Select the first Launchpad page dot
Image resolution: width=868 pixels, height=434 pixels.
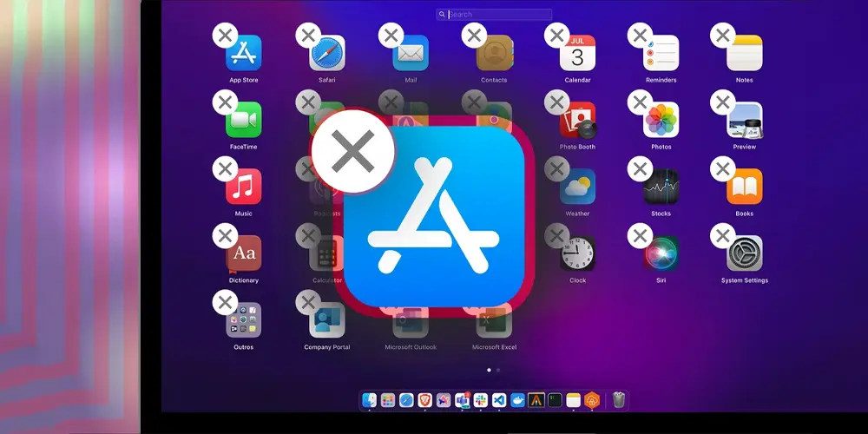[489, 370]
